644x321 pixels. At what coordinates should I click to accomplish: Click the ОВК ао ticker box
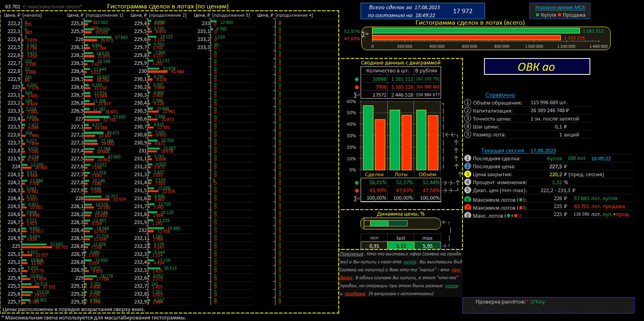pyautogui.click(x=537, y=66)
